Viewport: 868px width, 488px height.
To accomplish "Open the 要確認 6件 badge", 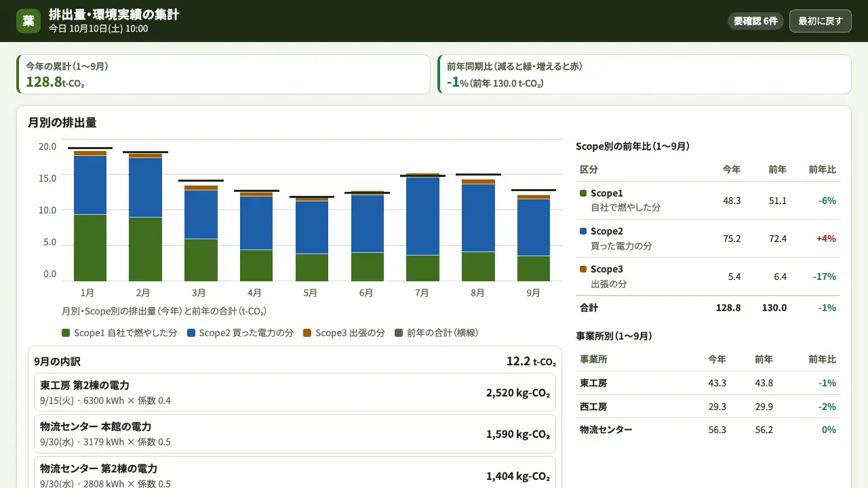I will click(755, 21).
